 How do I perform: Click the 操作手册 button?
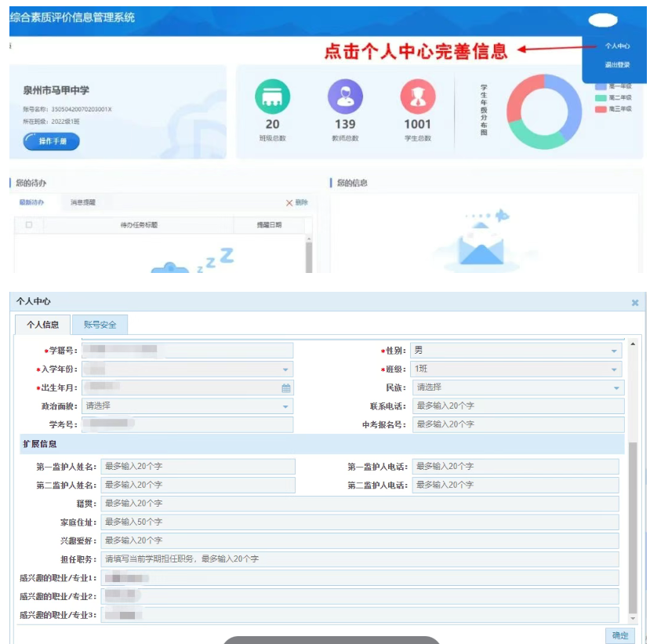tap(52, 141)
